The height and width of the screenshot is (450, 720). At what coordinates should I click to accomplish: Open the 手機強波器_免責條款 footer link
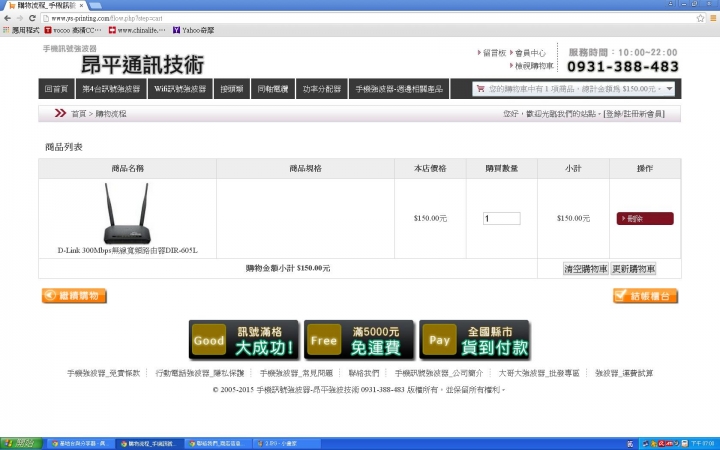(104, 373)
